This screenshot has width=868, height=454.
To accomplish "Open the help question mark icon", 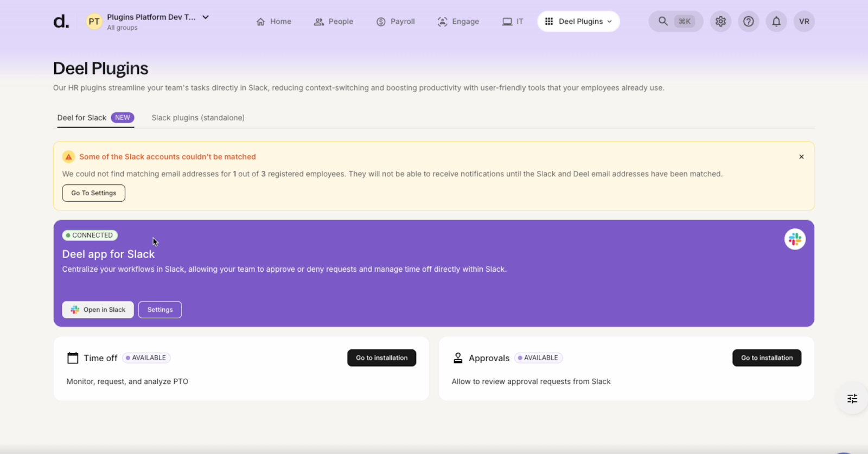I will coord(748,22).
